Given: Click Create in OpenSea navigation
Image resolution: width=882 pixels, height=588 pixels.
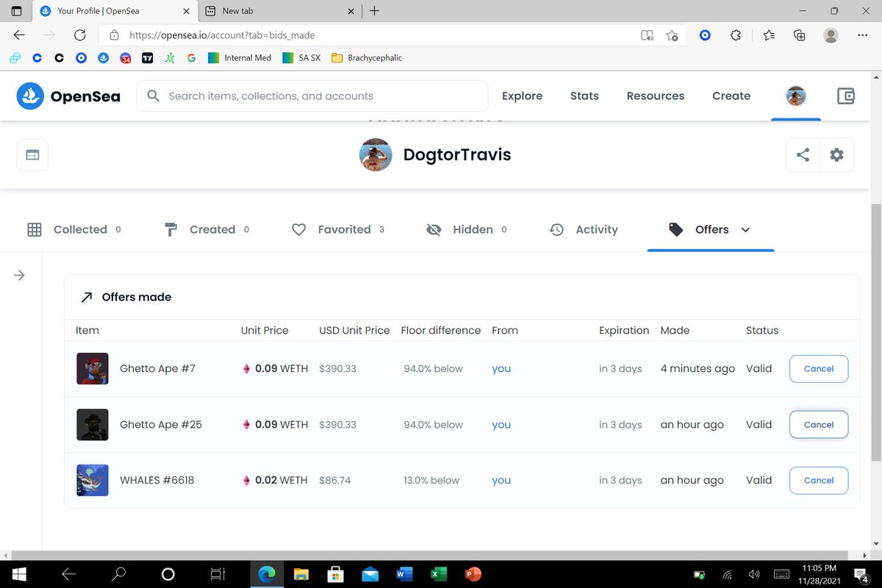Looking at the screenshot, I should (x=731, y=96).
